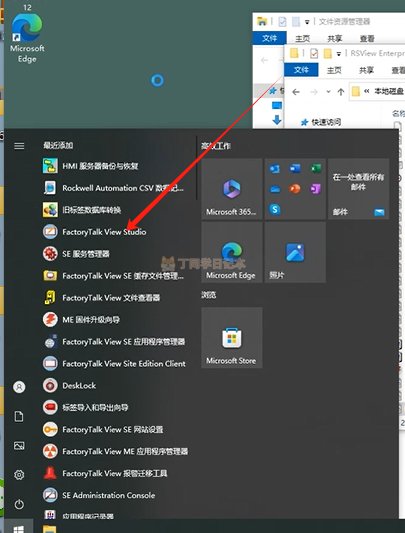Open Pictures icon in Start sidebar
This screenshot has width=405, height=533.
click(x=19, y=445)
